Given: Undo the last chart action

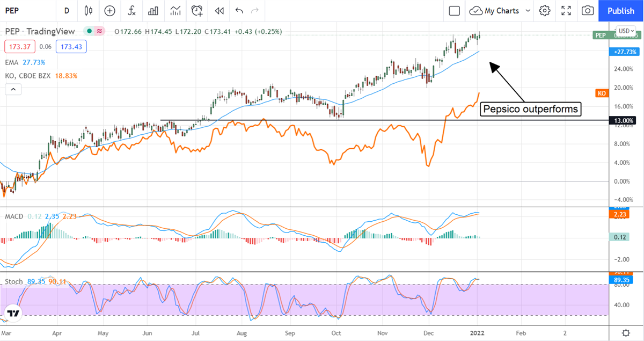Looking at the screenshot, I should (x=239, y=11).
